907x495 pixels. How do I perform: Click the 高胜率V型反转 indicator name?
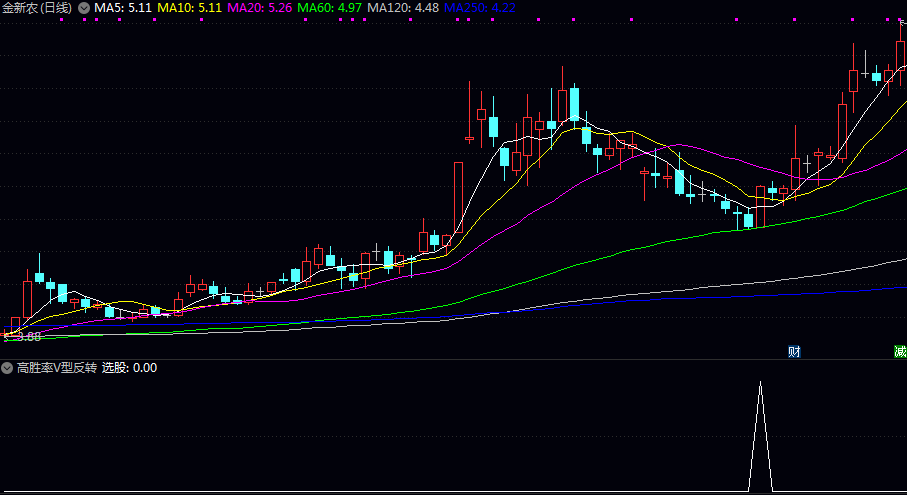[x=56, y=368]
